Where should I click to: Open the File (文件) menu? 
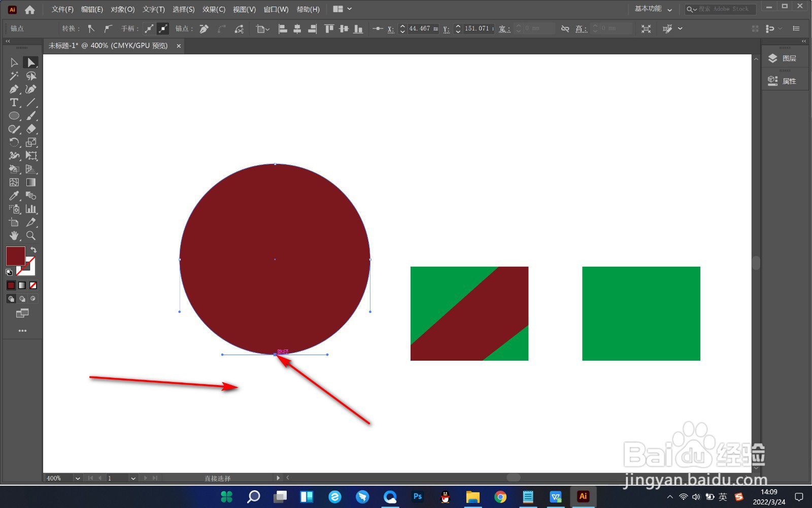62,9
